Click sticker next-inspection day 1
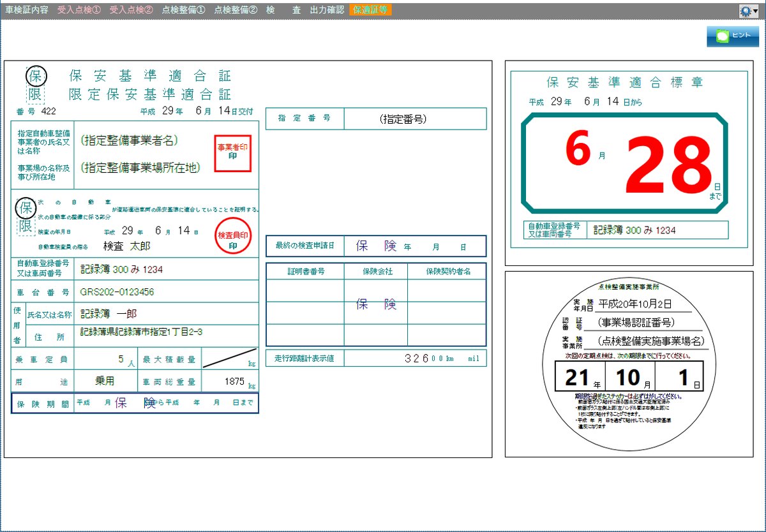This screenshot has width=766, height=532. click(x=683, y=378)
